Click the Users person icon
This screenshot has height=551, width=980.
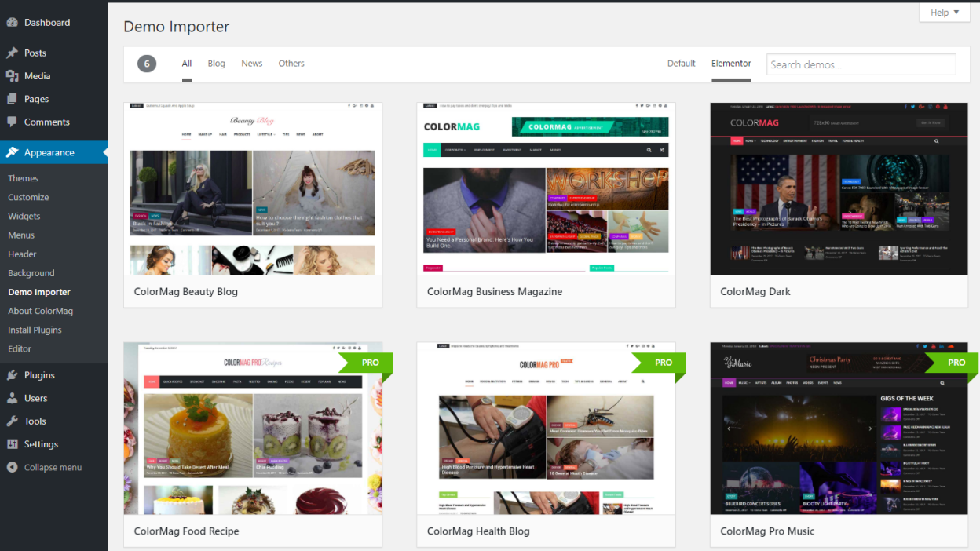pyautogui.click(x=12, y=398)
